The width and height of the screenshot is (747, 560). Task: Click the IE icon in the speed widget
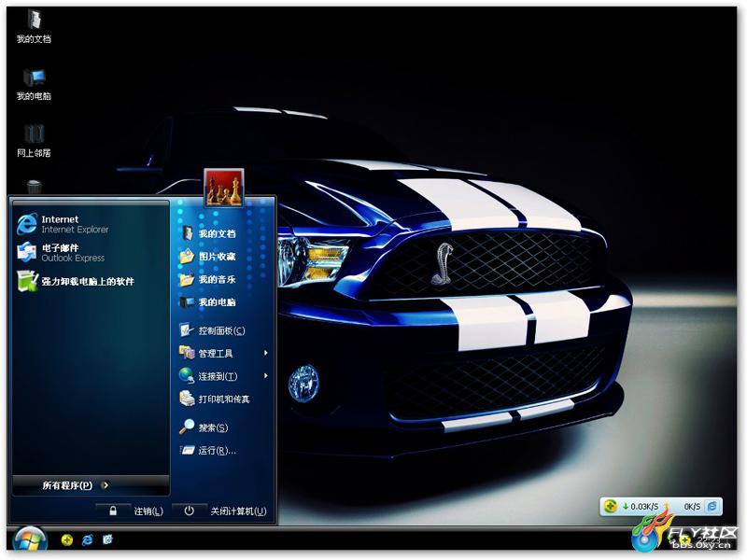point(712,506)
